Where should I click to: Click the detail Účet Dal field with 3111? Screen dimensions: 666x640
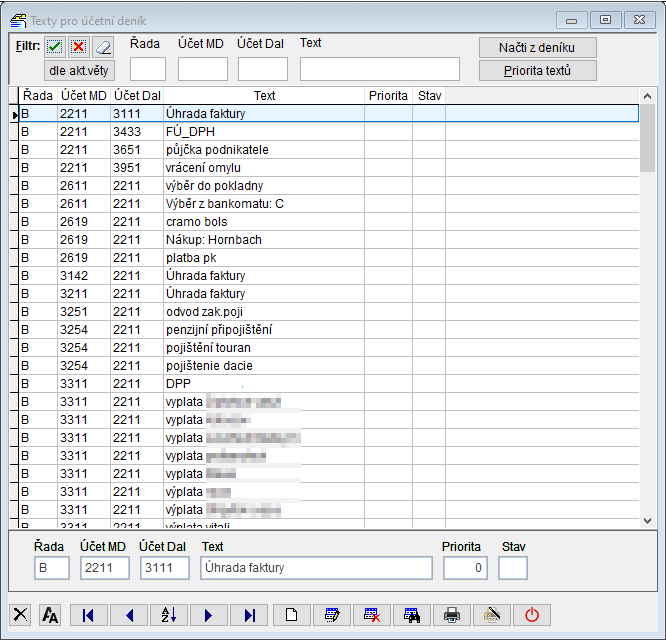(165, 568)
